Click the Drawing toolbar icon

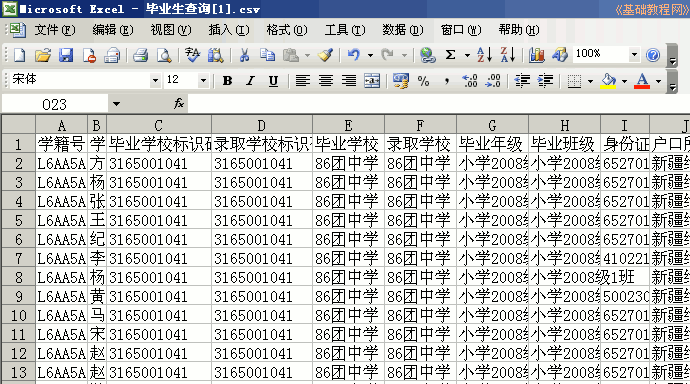pos(560,55)
